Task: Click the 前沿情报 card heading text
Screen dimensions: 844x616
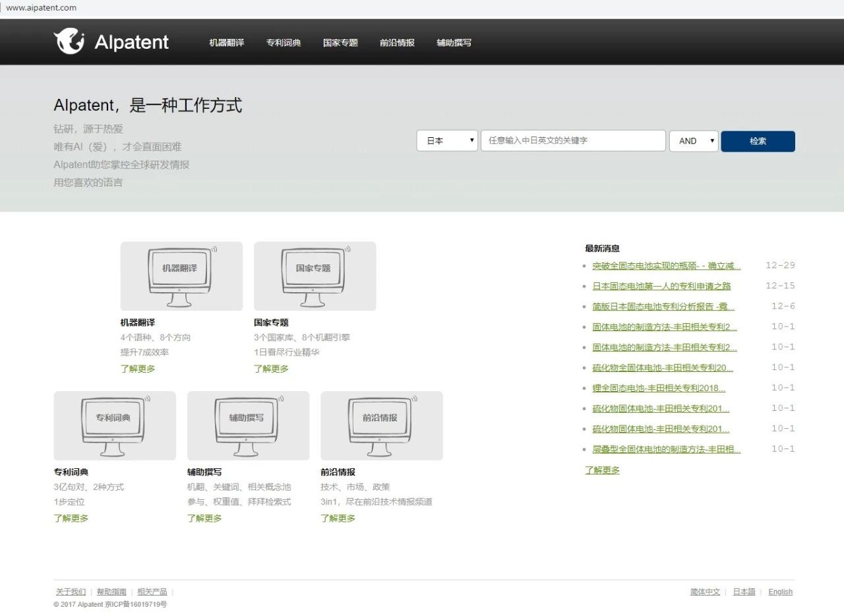Action: point(338,472)
